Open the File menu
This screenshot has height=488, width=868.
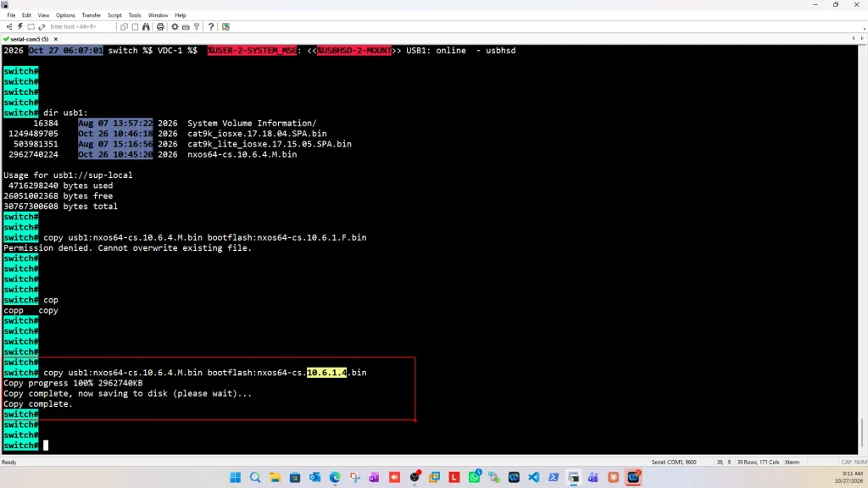tap(11, 15)
